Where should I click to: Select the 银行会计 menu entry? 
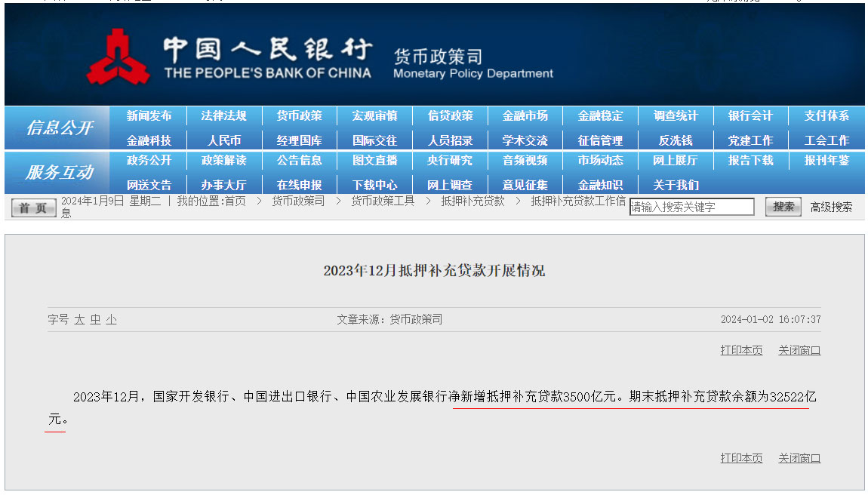click(x=751, y=115)
